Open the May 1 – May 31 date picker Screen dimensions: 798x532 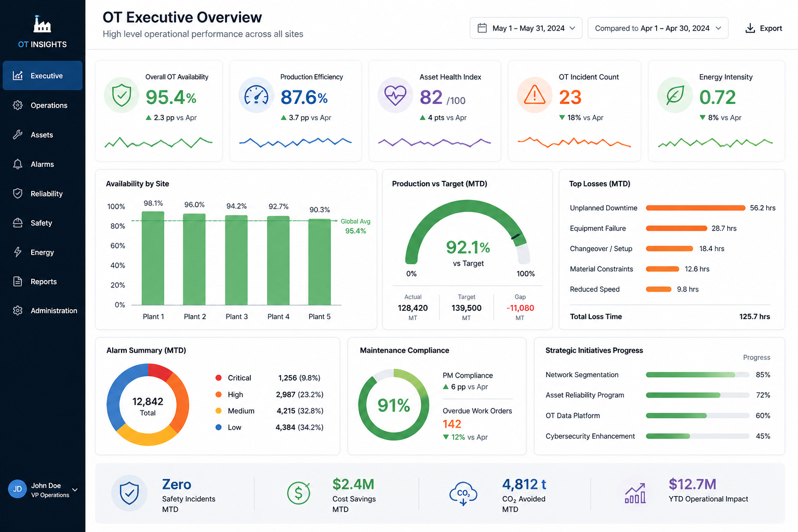coord(526,28)
